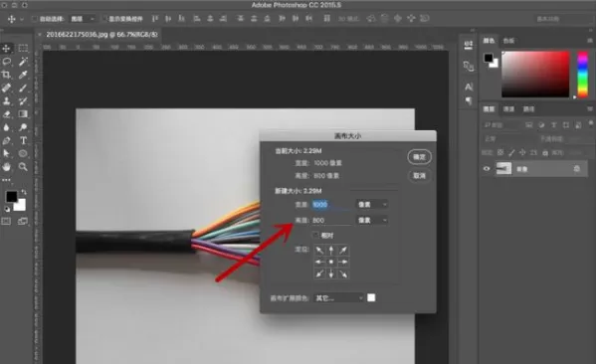This screenshot has width=596, height=364.
Task: Select the Move tool in the toolbox
Action: pos(6,49)
